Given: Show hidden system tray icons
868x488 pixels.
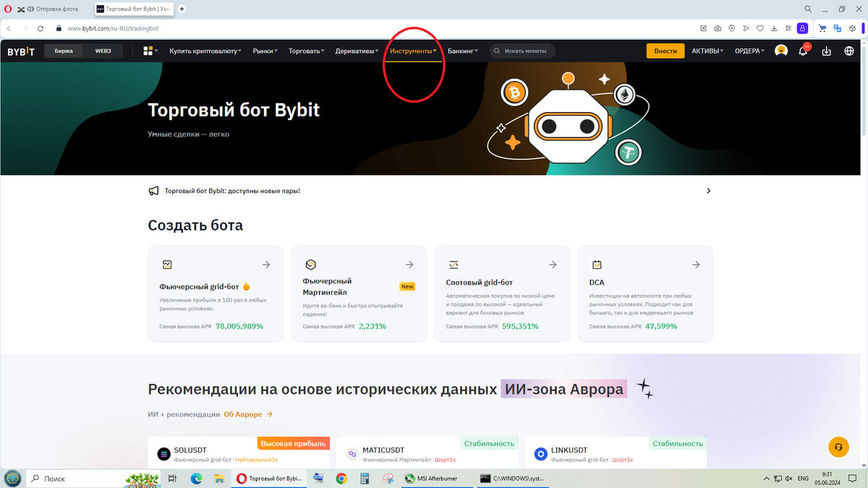Looking at the screenshot, I should click(x=767, y=479).
